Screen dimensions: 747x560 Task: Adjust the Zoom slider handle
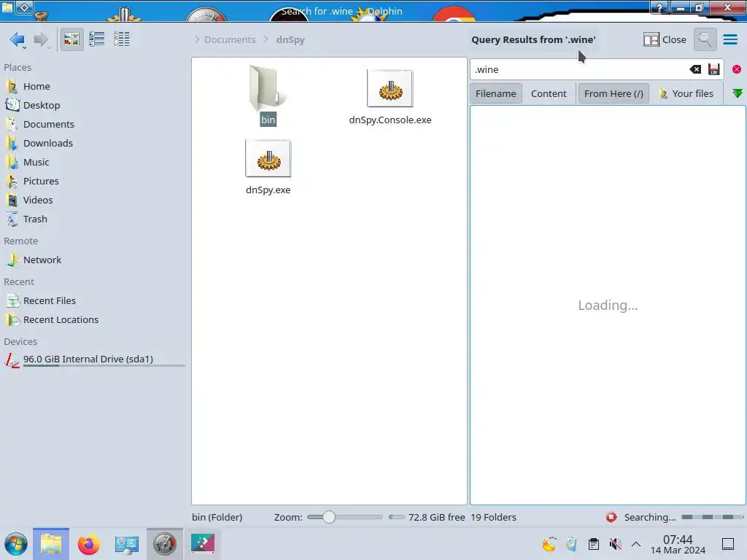(329, 517)
